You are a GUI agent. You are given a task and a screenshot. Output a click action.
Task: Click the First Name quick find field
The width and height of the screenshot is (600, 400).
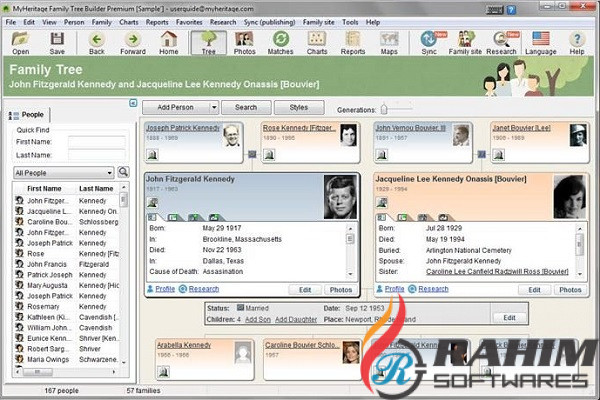tap(97, 142)
